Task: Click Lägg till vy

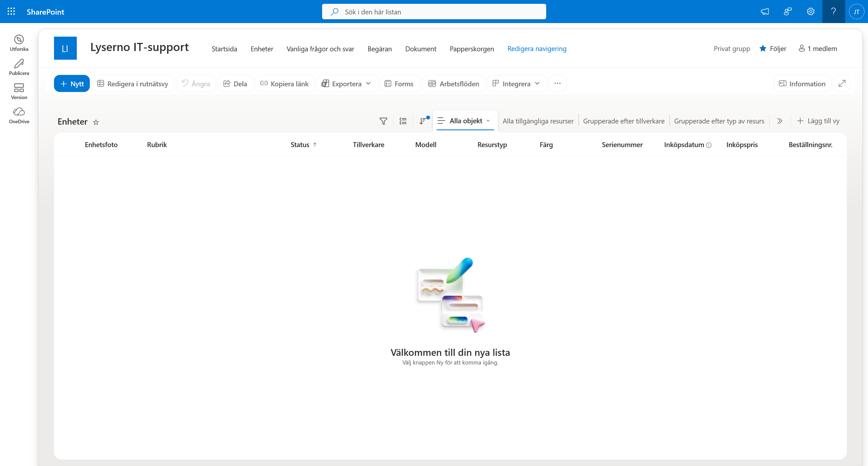Action: coord(818,121)
